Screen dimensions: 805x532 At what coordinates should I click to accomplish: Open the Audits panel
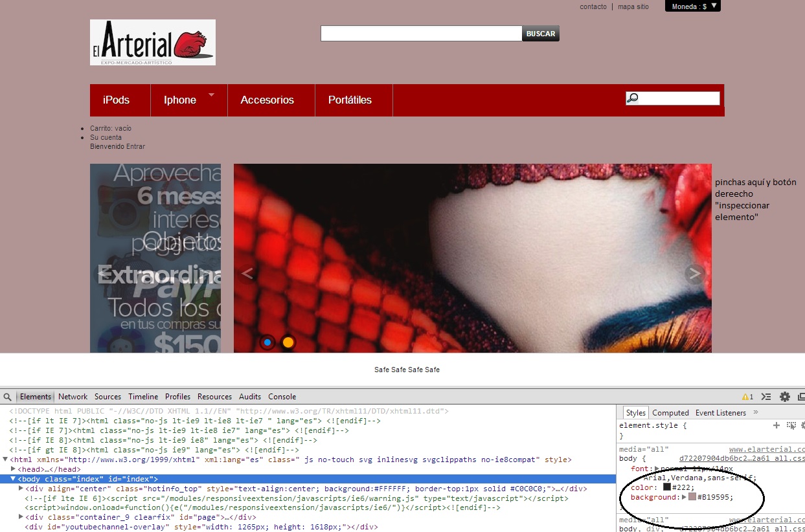click(250, 397)
